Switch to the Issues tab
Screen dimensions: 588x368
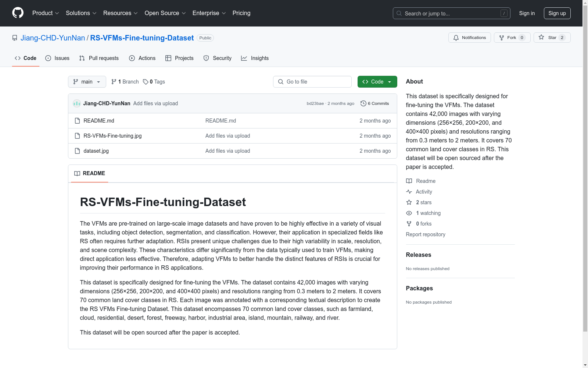(57, 58)
